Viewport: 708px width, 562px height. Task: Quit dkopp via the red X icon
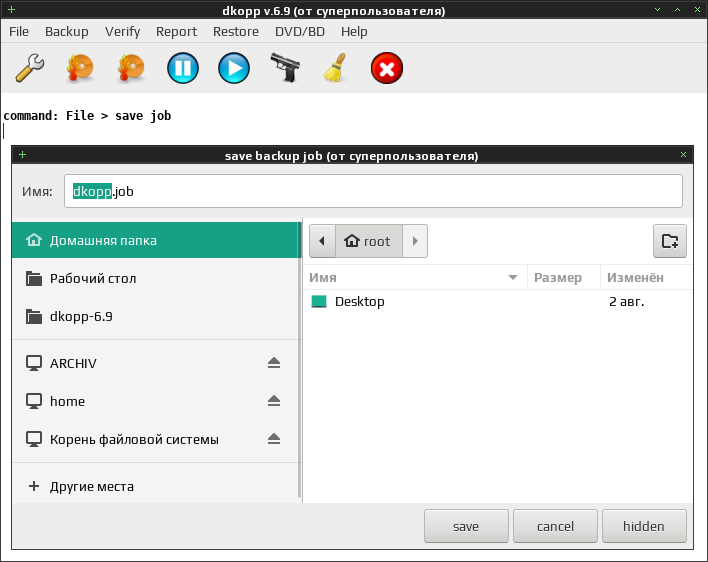coord(387,68)
